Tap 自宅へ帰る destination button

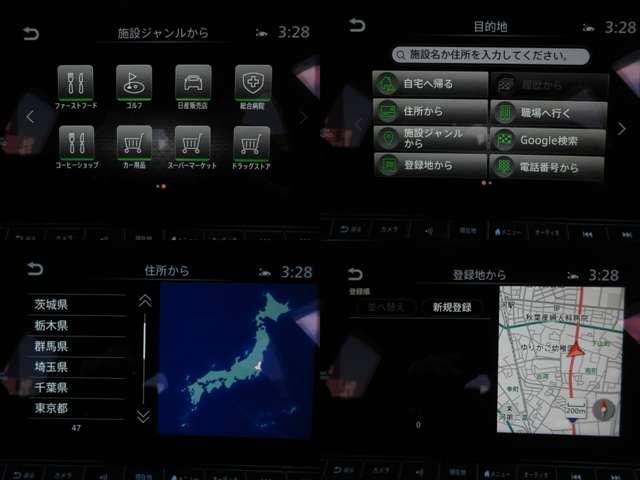tap(431, 84)
